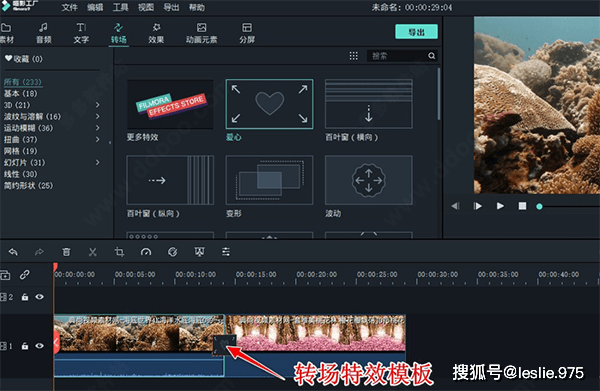Toggle visibility eye on track 1

click(39, 346)
